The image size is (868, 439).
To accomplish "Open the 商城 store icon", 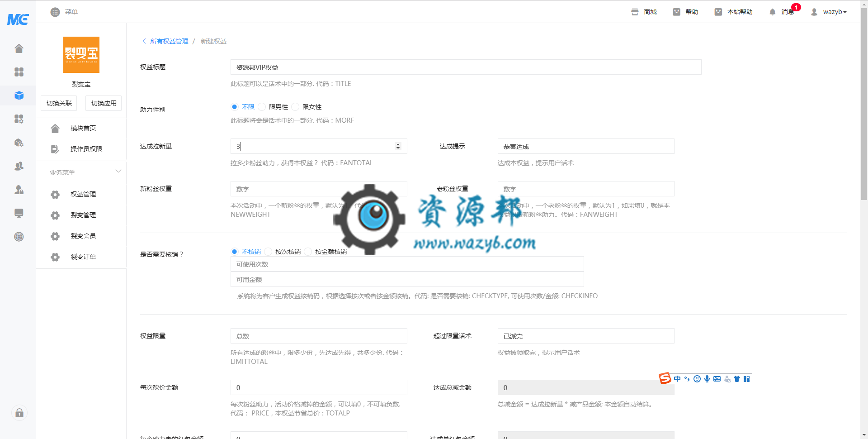I will [635, 12].
